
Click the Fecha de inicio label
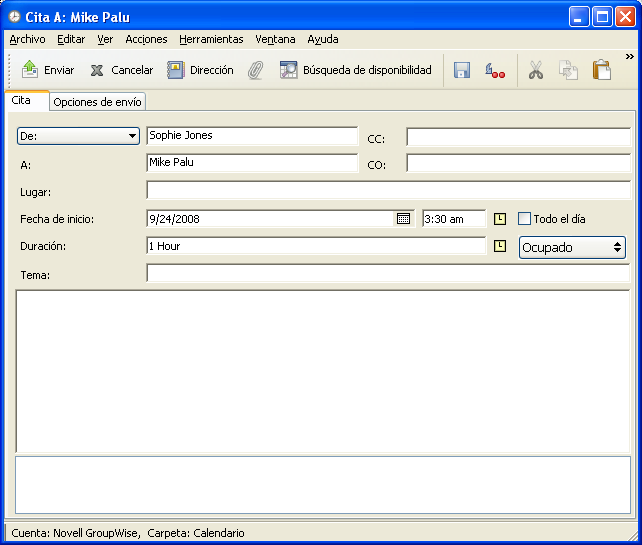coord(57,219)
